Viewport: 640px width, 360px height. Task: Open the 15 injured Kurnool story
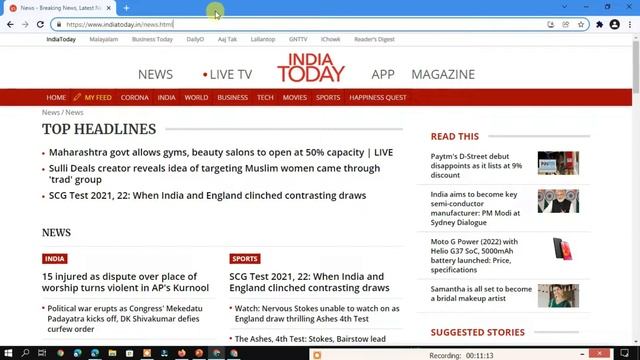(x=125, y=282)
